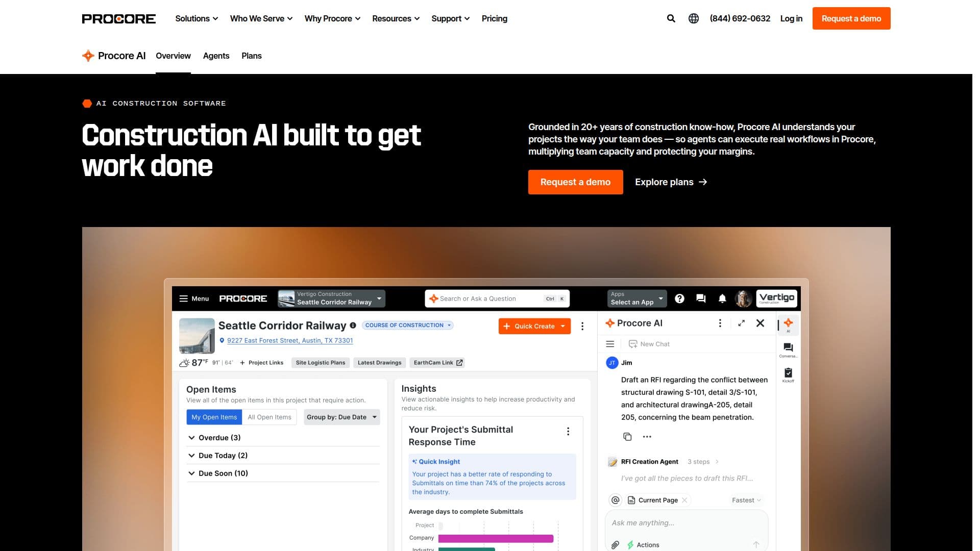This screenshot has width=980, height=551.
Task: Expand the Why Procore menu
Action: pyautogui.click(x=332, y=18)
